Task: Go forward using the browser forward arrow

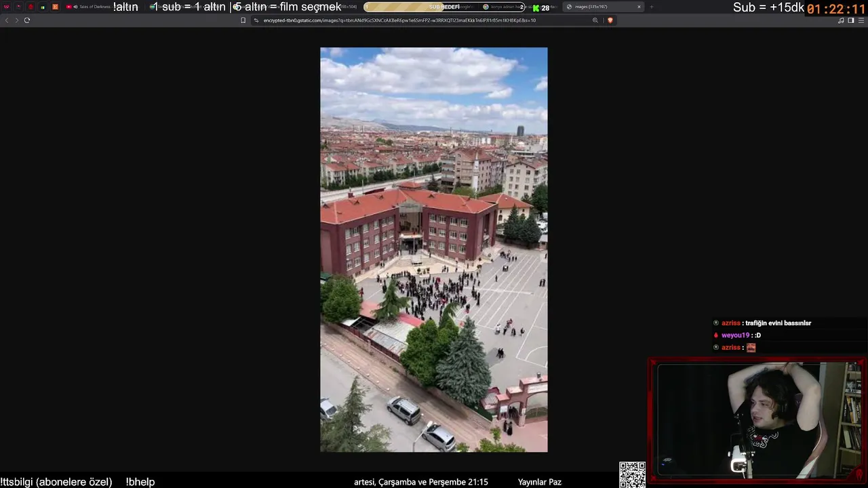Action: point(16,20)
